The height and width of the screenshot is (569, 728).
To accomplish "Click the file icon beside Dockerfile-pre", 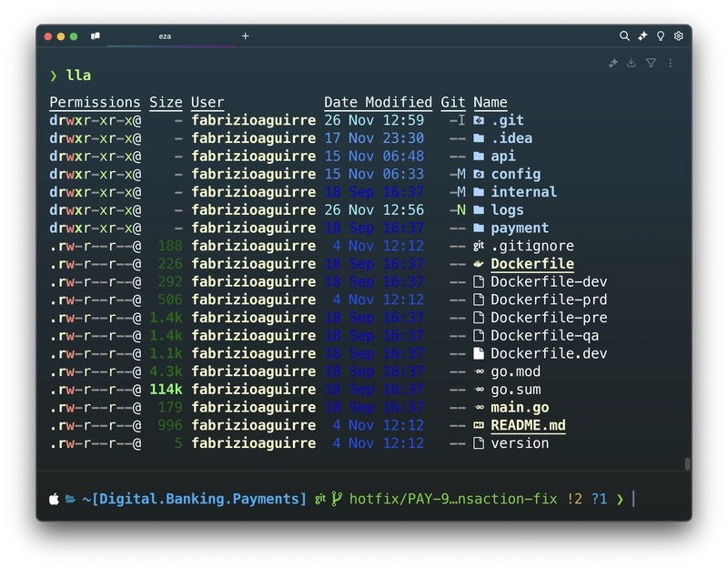I will (x=479, y=318).
